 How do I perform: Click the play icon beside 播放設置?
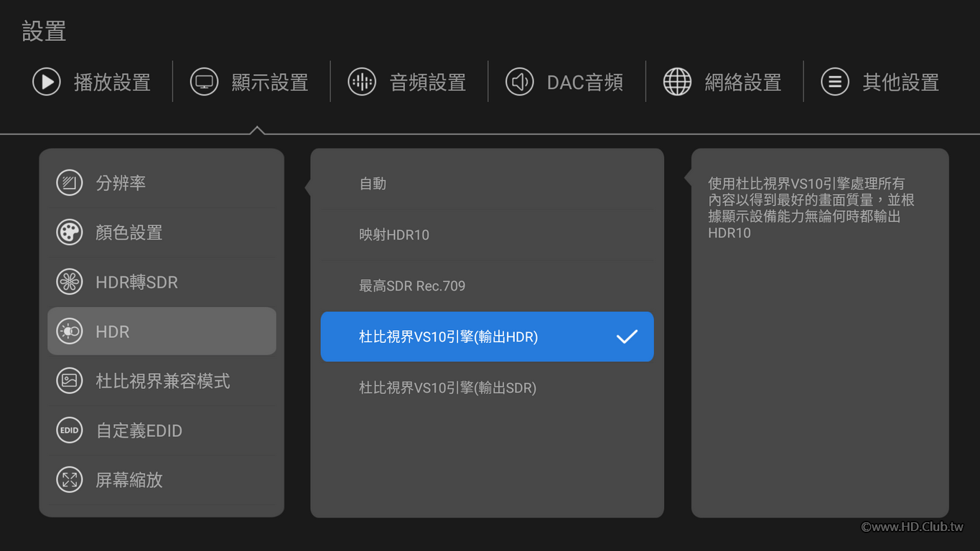(47, 82)
